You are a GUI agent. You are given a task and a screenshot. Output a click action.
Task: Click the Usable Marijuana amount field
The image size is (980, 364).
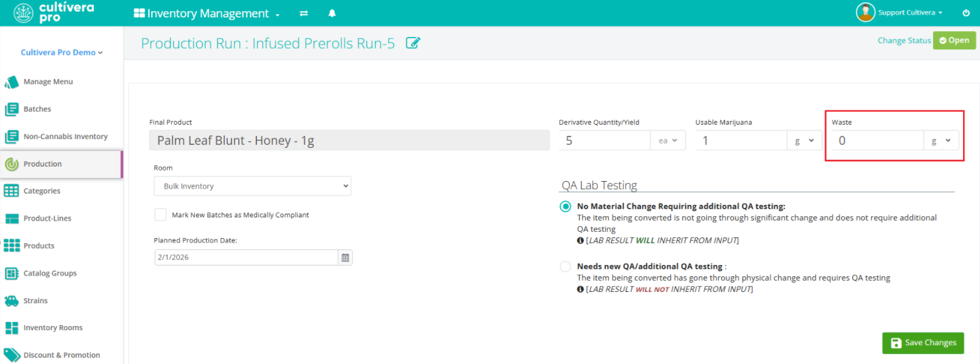(741, 140)
